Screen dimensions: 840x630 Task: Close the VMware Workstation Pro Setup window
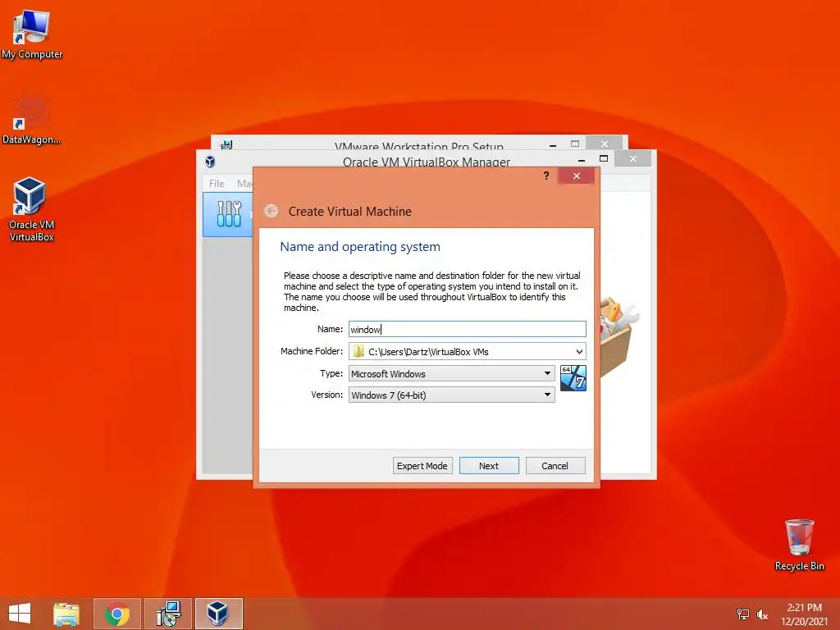coord(605,144)
